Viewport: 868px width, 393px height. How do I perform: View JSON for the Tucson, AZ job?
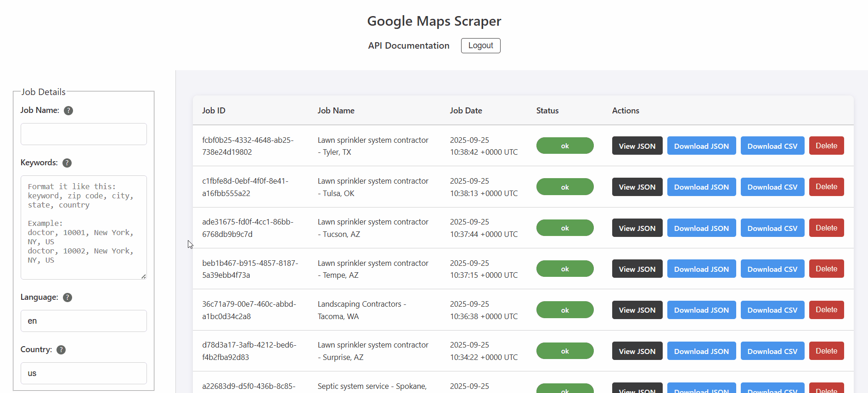[637, 228]
